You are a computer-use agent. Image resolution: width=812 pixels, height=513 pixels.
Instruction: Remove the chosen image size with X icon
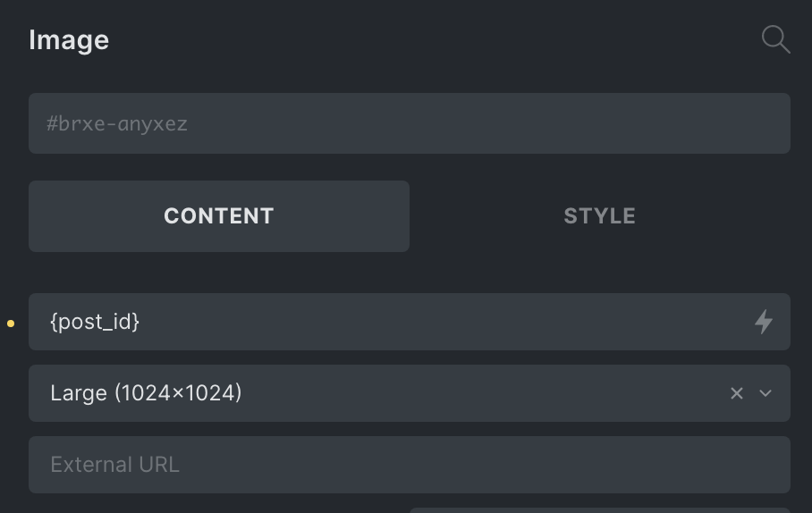tap(736, 393)
